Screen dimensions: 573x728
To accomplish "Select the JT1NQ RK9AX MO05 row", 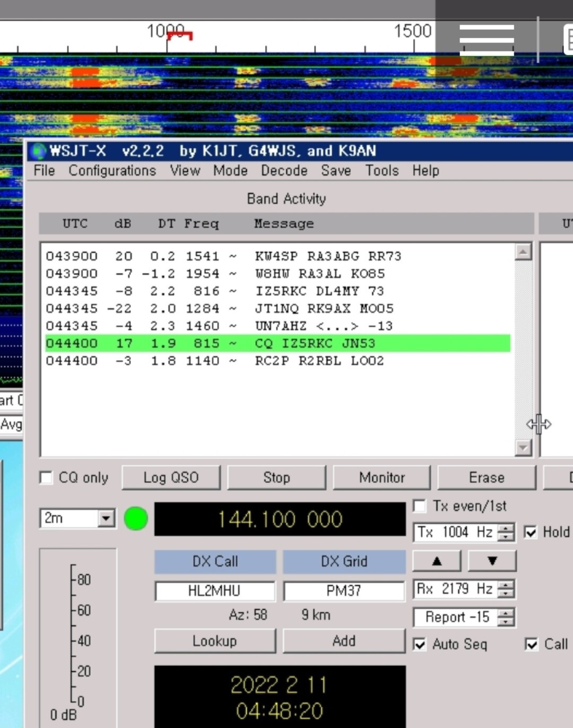I will (x=277, y=309).
